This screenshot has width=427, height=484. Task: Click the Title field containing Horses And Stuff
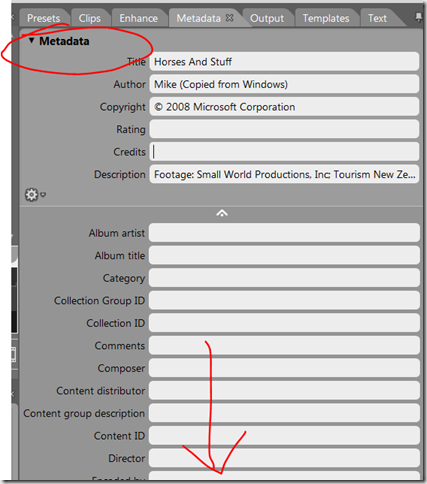tap(284, 61)
